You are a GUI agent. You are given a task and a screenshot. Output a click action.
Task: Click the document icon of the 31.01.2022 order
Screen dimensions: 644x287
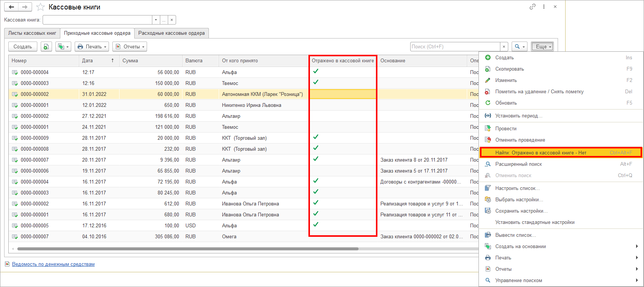click(x=15, y=94)
